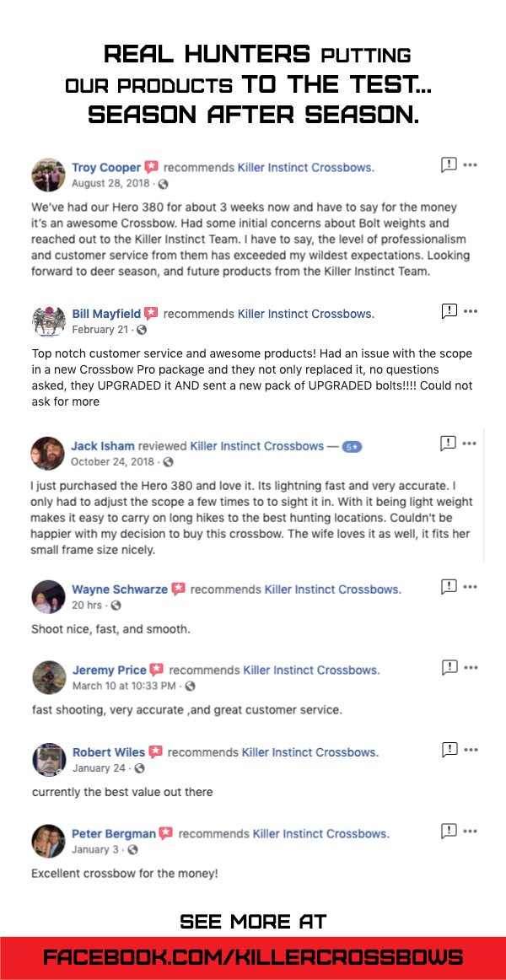This screenshot has height=980, width=506.
Task: Report Jeremy Price's review via flag icon
Action: coord(449,668)
